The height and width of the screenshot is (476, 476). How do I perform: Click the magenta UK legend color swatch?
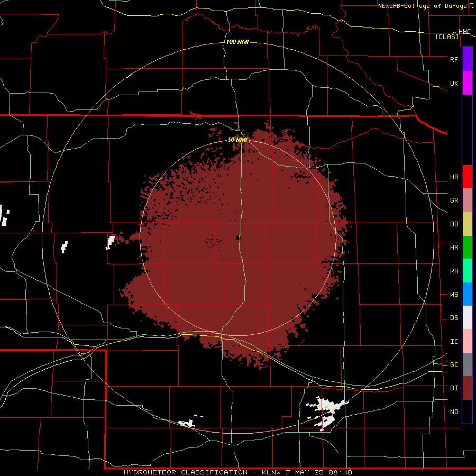click(467, 83)
